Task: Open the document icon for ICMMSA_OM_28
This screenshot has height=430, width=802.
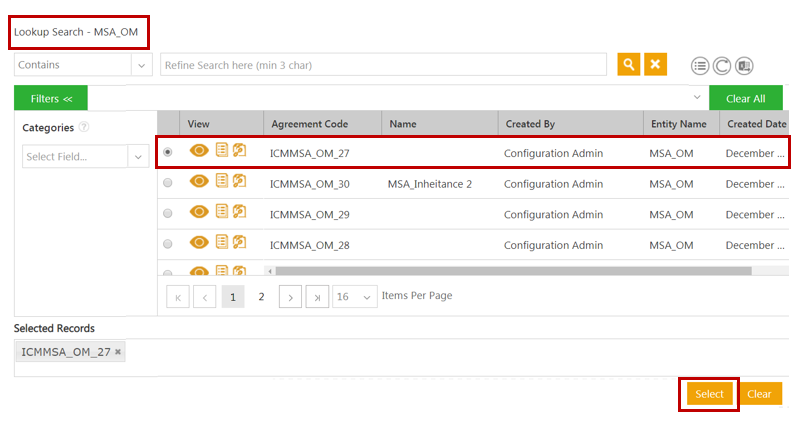Action: 222,242
